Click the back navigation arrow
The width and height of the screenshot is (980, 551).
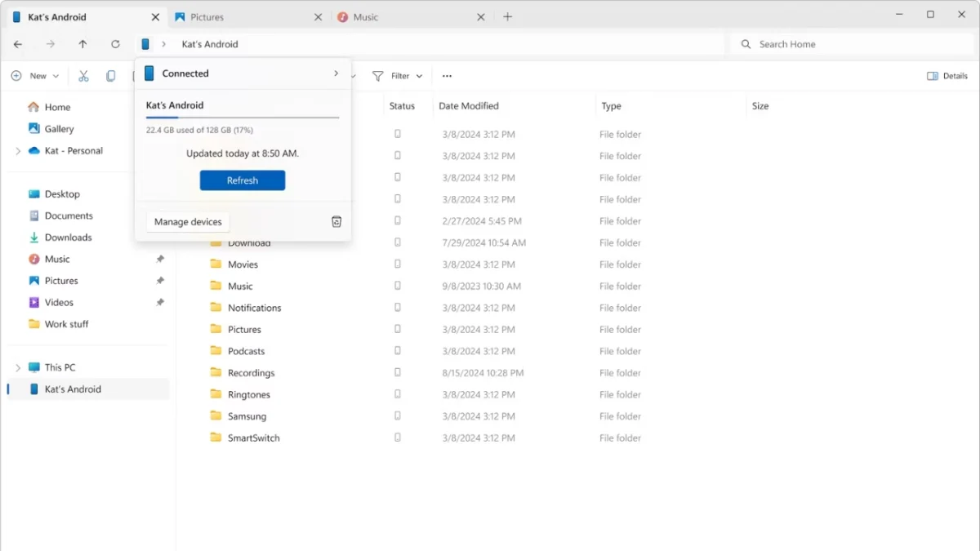[x=18, y=44]
